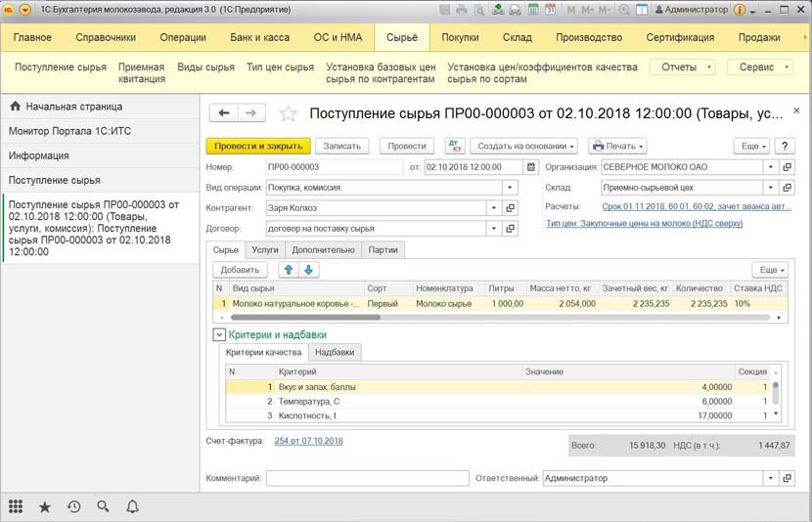Click the favorites star next to document title
812x522 pixels.
[289, 113]
